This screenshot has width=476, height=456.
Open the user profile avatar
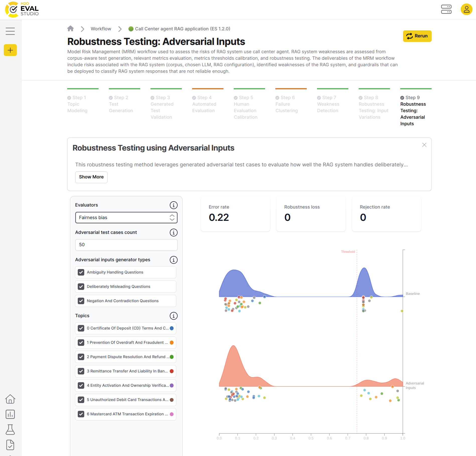point(466,10)
